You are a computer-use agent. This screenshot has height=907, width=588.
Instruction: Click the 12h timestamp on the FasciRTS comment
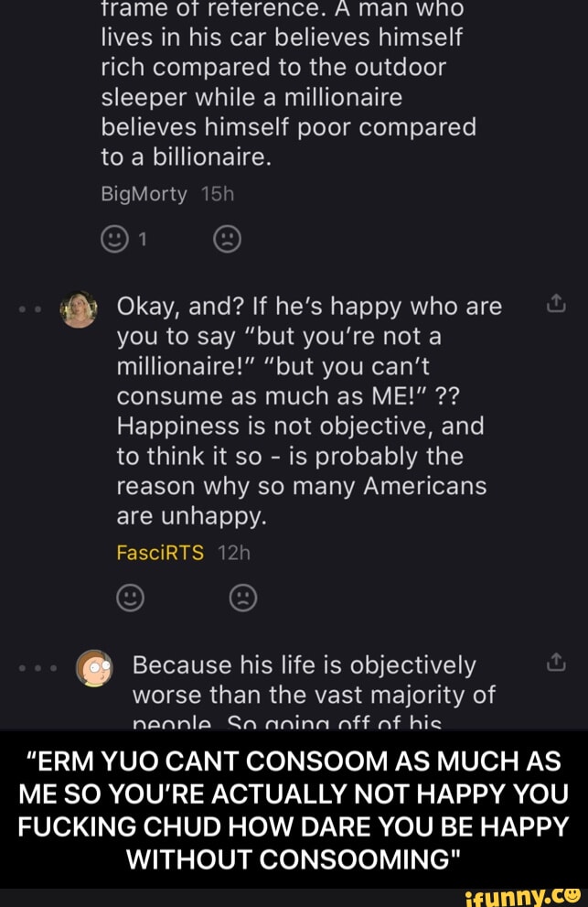(x=234, y=551)
